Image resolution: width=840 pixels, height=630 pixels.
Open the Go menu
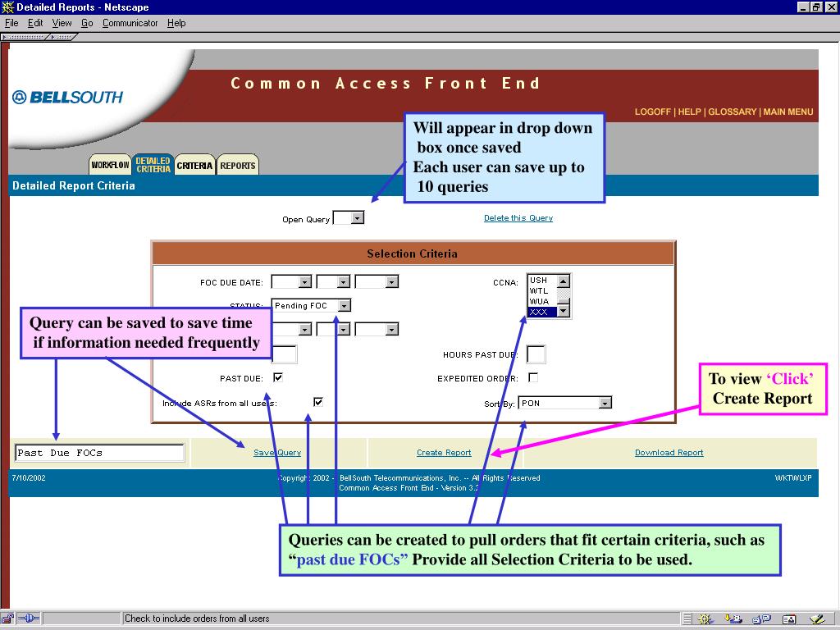pos(87,23)
